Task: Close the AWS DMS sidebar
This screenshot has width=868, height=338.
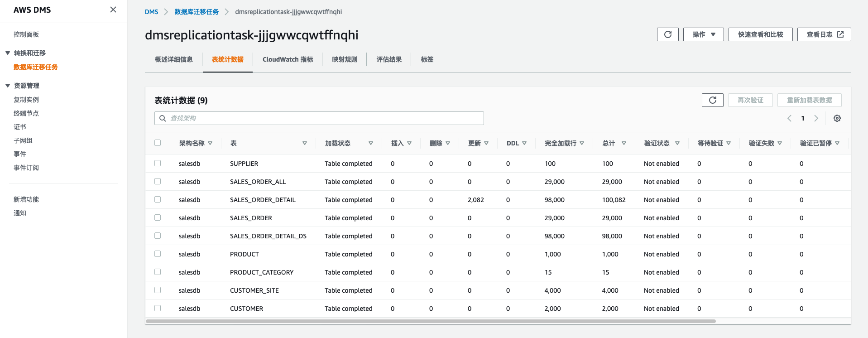Action: [x=113, y=10]
